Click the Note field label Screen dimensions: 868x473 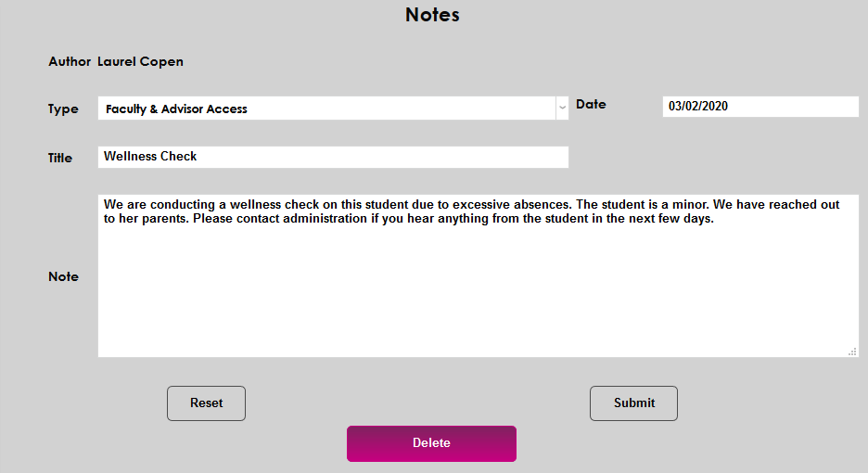click(63, 276)
